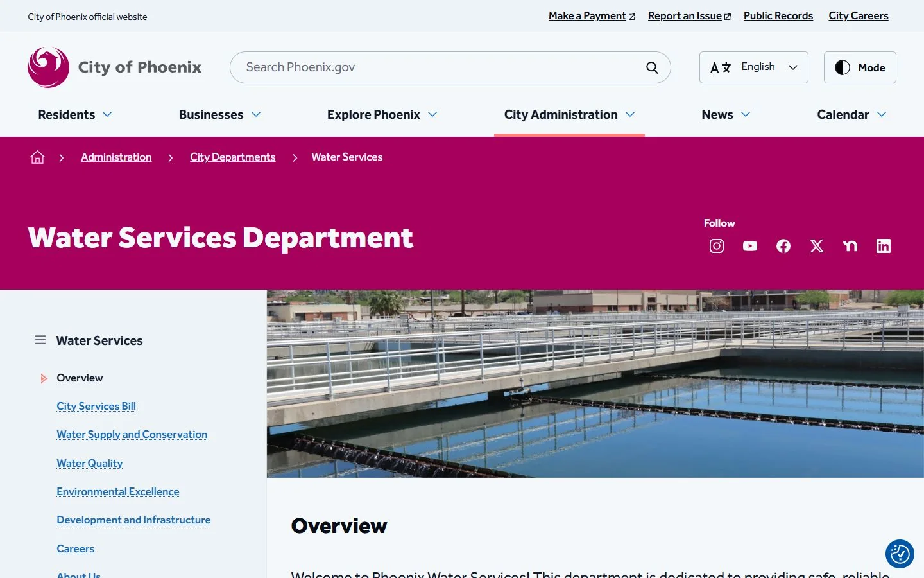Open the LinkedIn follow icon
Viewport: 924px width, 578px height.
click(x=884, y=246)
